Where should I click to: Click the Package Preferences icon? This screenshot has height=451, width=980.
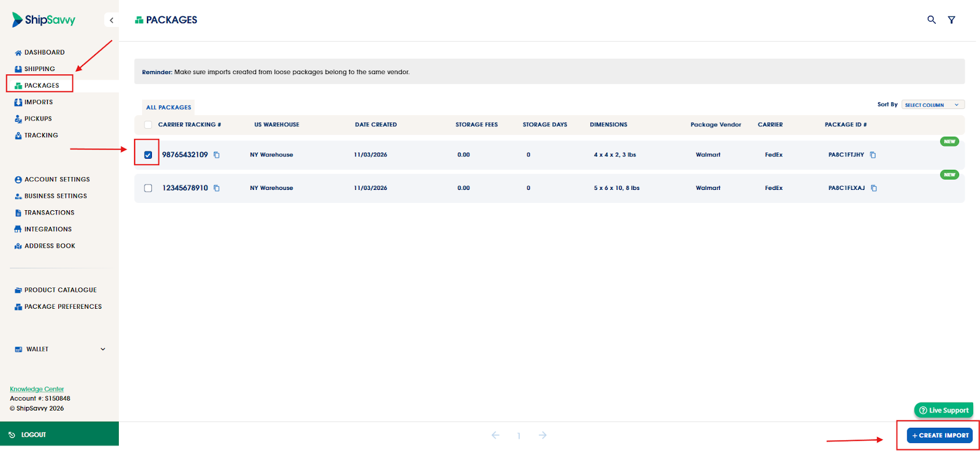point(18,306)
